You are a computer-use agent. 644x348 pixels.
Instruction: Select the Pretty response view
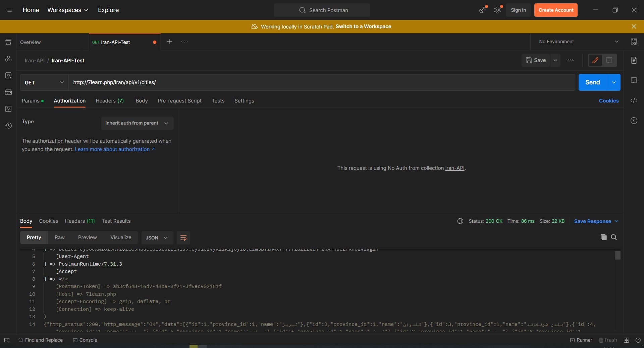click(x=34, y=237)
